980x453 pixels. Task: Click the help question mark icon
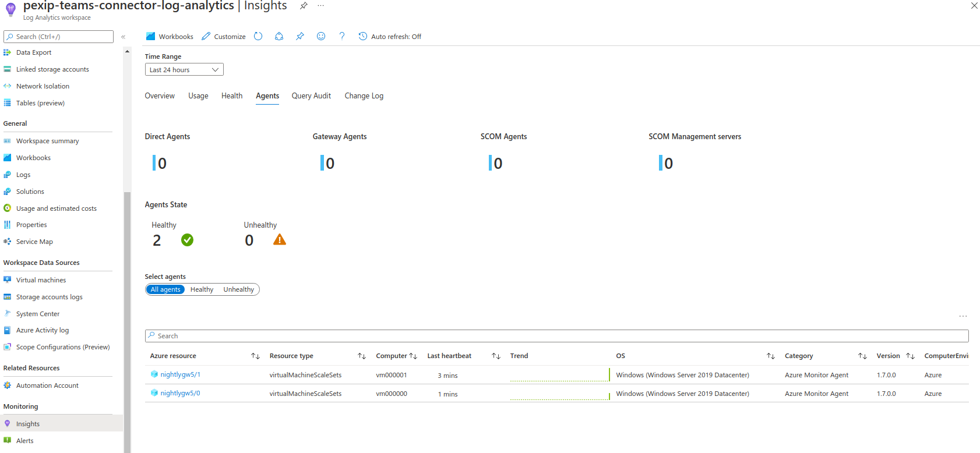click(x=342, y=36)
